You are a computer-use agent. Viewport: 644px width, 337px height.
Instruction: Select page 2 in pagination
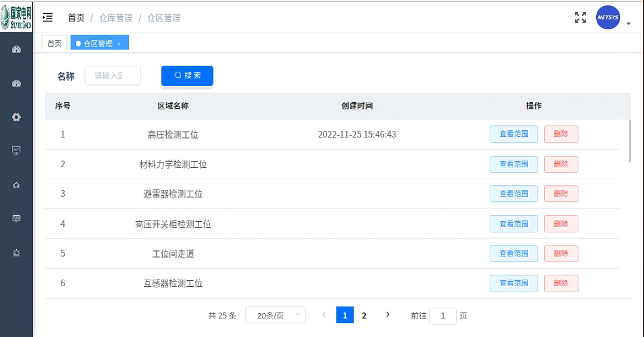coord(364,315)
